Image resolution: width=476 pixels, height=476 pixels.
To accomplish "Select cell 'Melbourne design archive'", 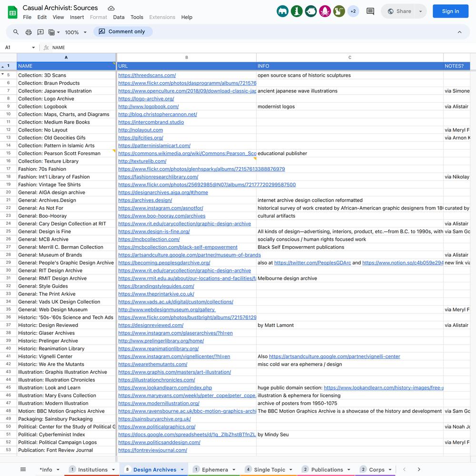I will coord(350,278).
